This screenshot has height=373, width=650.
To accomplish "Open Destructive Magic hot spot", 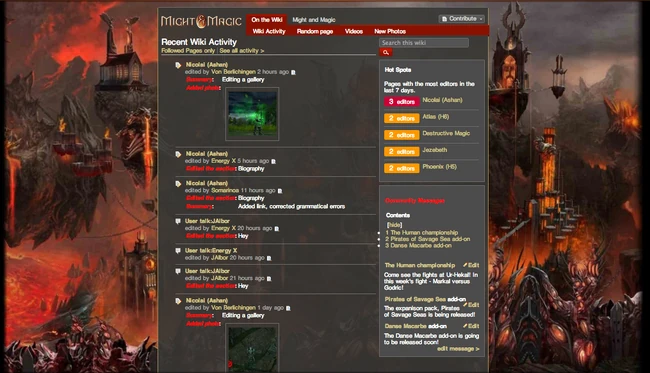I will (x=446, y=133).
